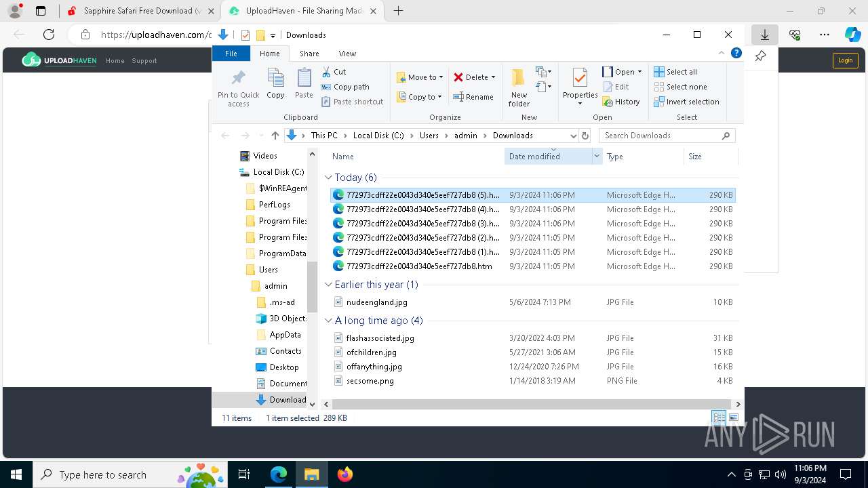Image resolution: width=868 pixels, height=488 pixels.
Task: Open Edge Copilot icon
Action: coord(852,35)
